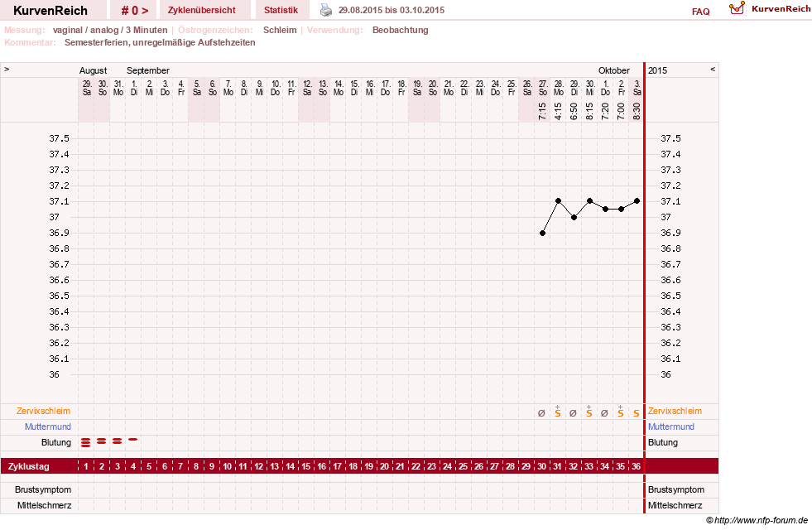The image size is (812, 530).
Task: Click the ø mucus symbol on cycle day 32
Action: click(x=573, y=413)
